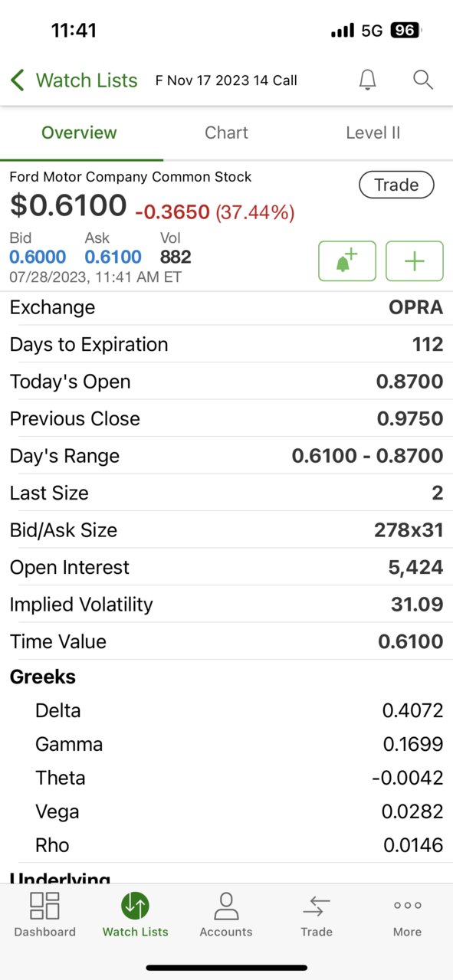Open the search magnifier icon
Image resolution: width=453 pixels, height=980 pixels.
tap(423, 80)
